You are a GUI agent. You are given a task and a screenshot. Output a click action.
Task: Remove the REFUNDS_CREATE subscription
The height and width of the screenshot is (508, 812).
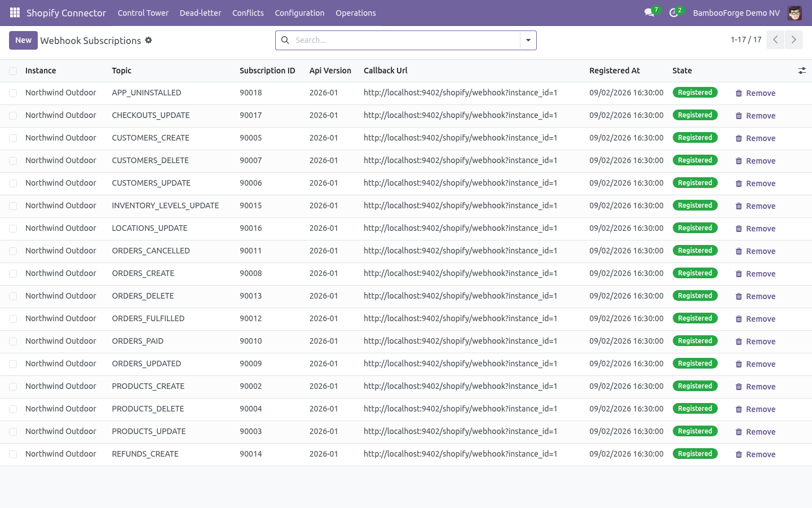coord(756,454)
